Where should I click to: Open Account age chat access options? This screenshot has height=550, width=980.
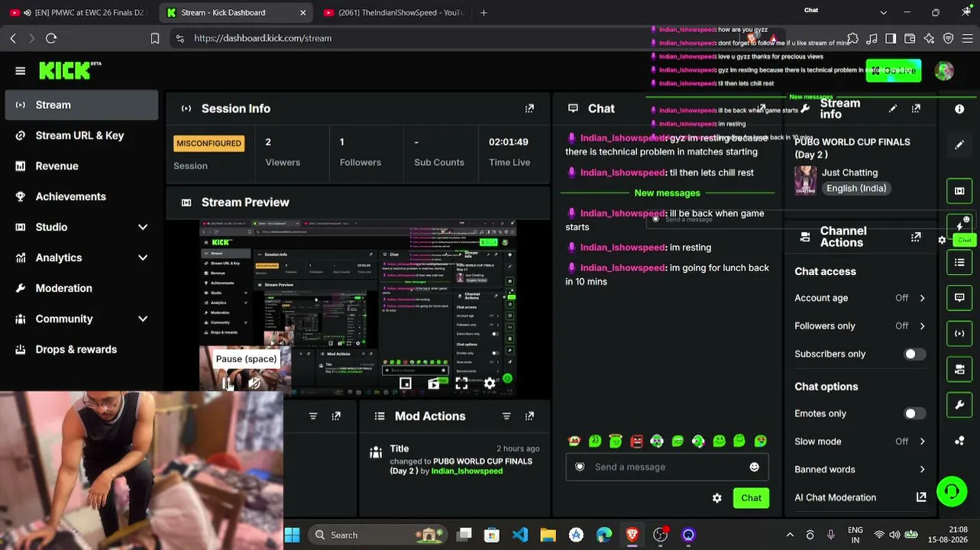pyautogui.click(x=860, y=298)
